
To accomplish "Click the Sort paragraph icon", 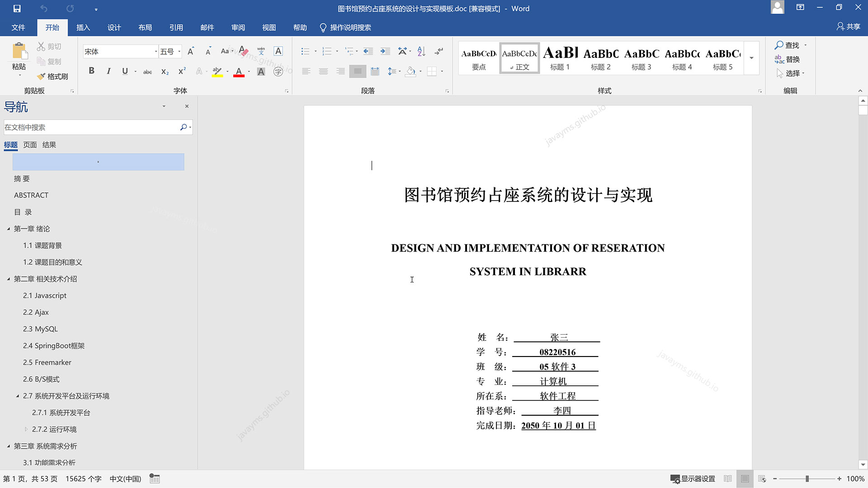I will pos(421,52).
